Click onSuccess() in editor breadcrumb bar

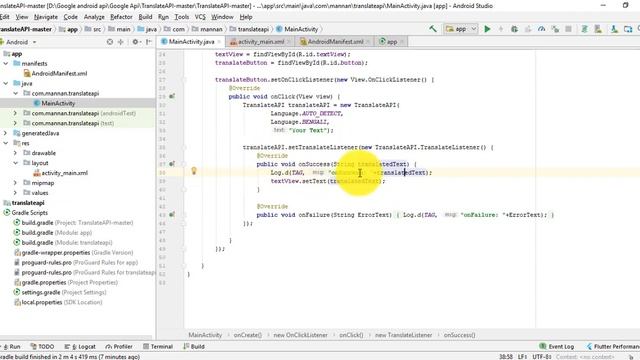pyautogui.click(x=459, y=335)
